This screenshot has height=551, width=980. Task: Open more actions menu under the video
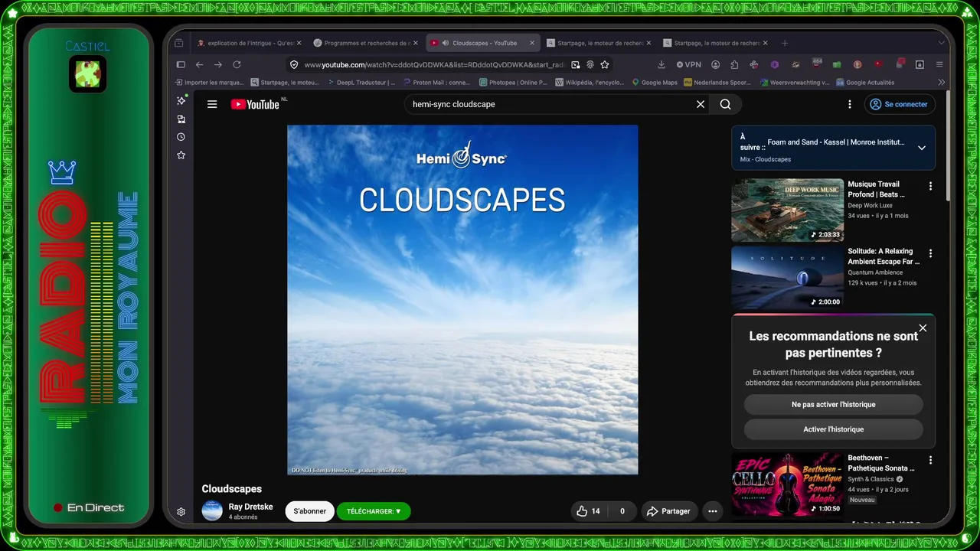712,511
